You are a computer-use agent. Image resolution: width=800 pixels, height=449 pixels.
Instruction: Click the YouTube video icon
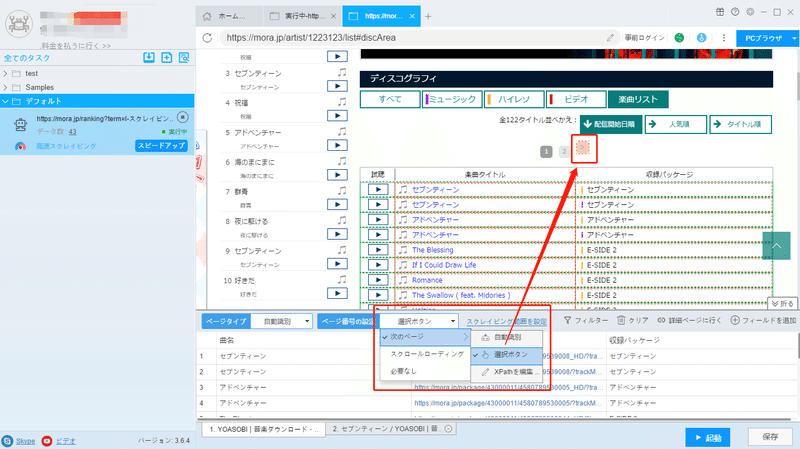point(47,441)
